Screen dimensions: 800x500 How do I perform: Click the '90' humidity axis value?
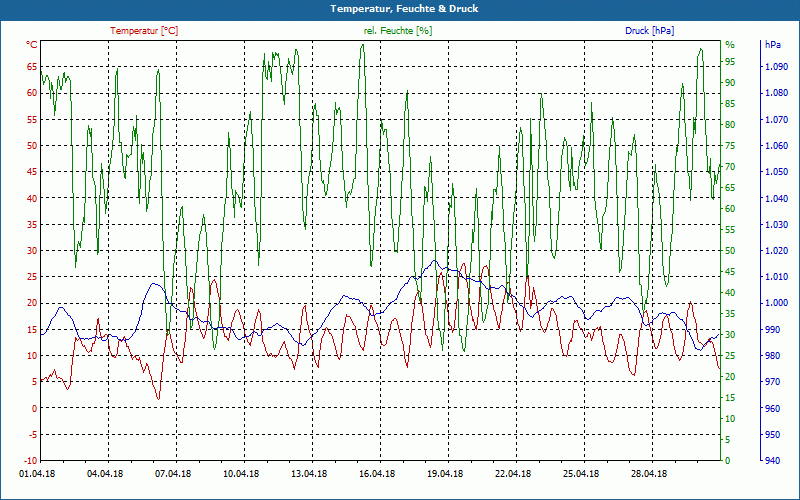click(x=730, y=82)
